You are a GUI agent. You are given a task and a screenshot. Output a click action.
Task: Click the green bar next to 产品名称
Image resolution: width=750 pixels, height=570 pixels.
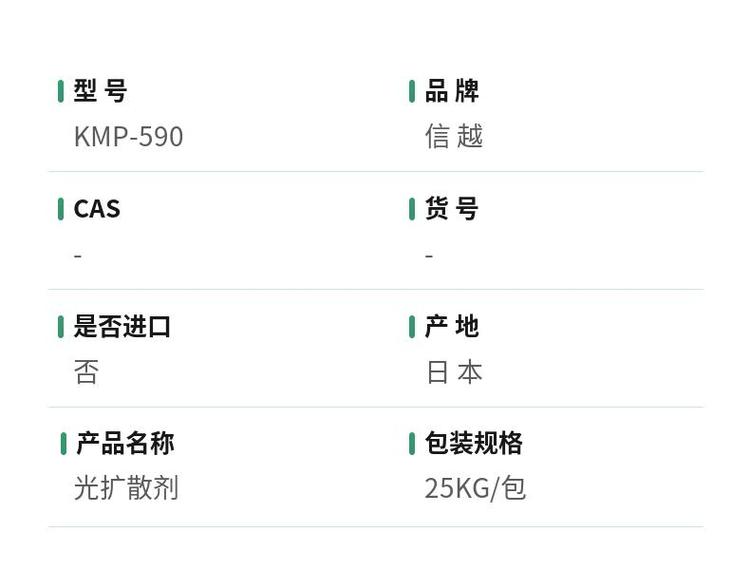coord(63,444)
